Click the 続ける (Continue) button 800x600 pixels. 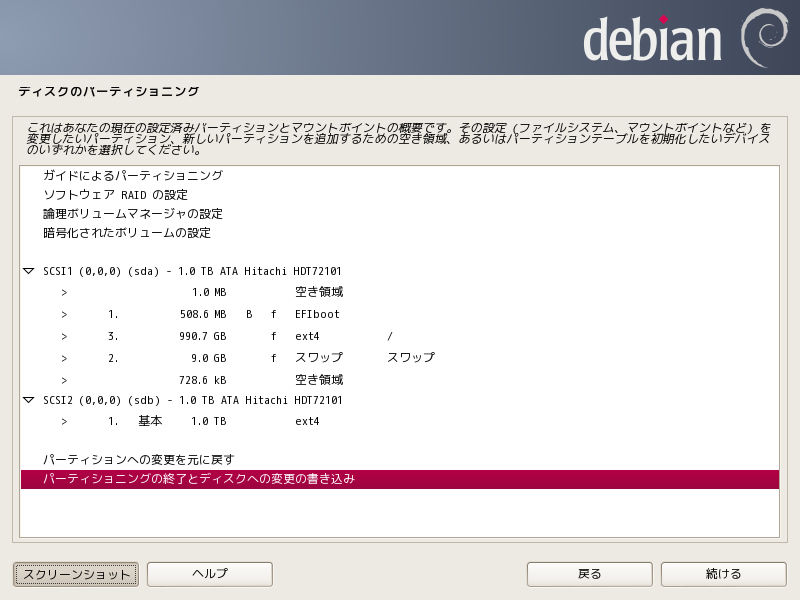(723, 574)
